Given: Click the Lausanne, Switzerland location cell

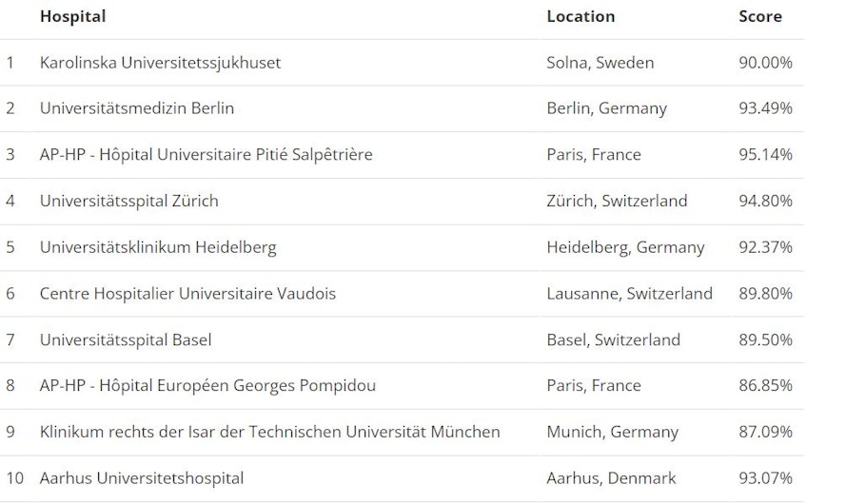Looking at the screenshot, I should [x=630, y=294].
